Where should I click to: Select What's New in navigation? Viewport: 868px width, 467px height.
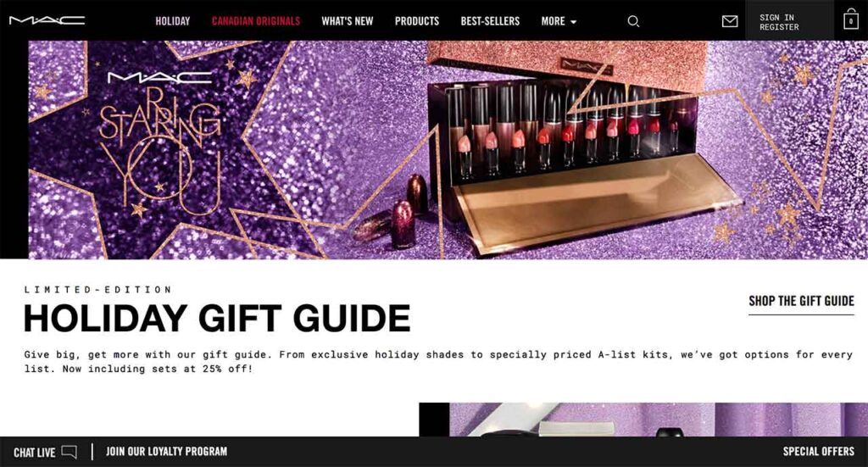tap(347, 21)
